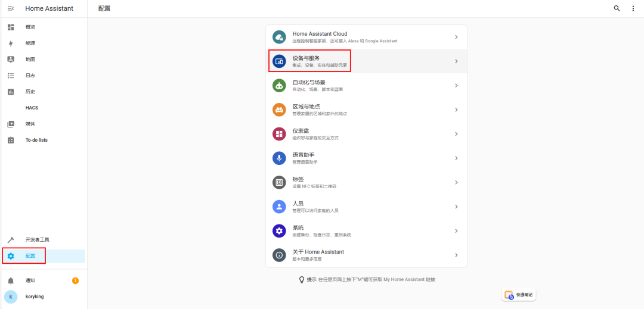The image size is (644, 309).
Task: Click chevron on 关于 Home Assistant row
Action: pyautogui.click(x=456, y=255)
